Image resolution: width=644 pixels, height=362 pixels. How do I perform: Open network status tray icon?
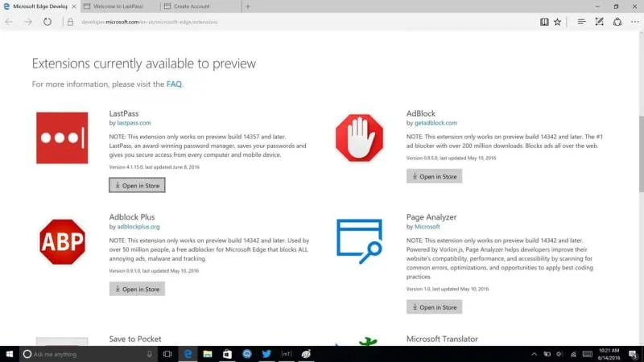coord(573,354)
